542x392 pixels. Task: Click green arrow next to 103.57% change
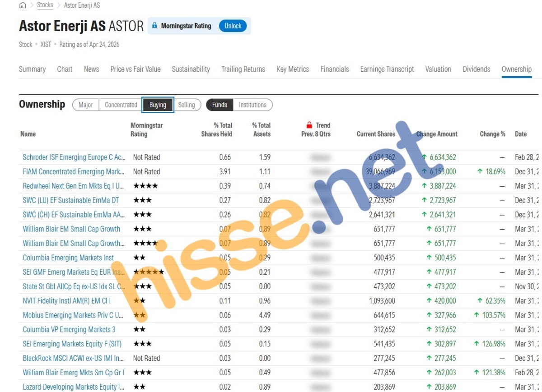click(477, 315)
